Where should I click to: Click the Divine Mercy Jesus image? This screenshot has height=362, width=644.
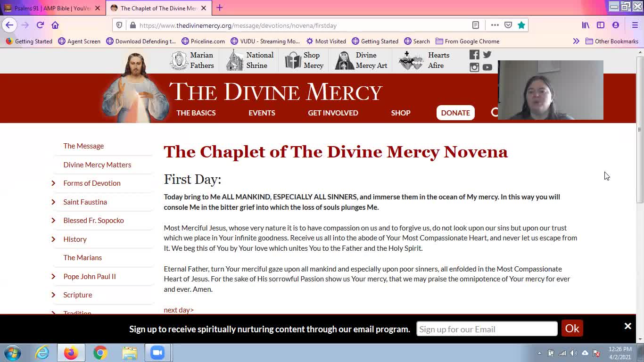coord(136,87)
